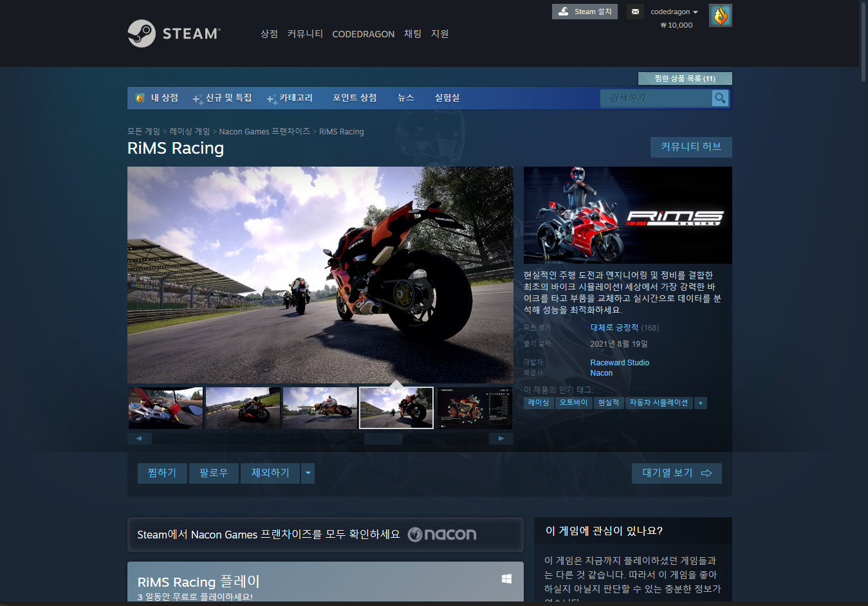Select the second thumbnail of bike on track
868x606 pixels.
[243, 408]
